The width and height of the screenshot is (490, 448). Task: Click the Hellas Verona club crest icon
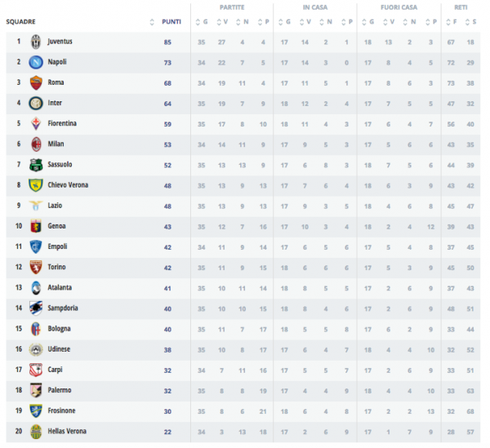coord(36,431)
